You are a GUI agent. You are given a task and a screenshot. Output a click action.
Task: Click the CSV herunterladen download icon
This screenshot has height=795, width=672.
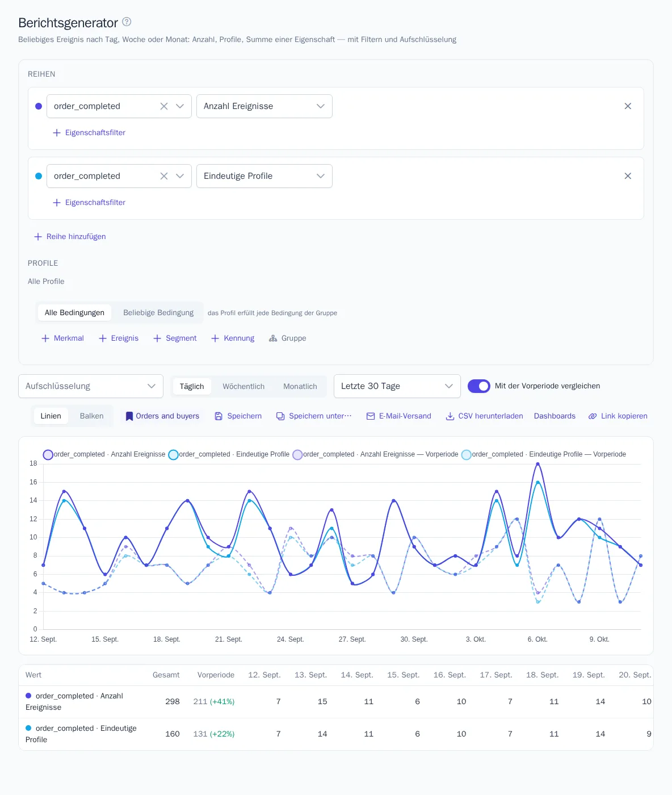[x=450, y=416]
